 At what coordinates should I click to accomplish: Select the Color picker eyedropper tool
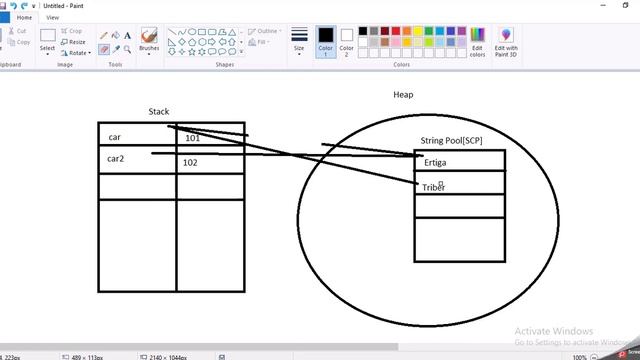click(116, 49)
